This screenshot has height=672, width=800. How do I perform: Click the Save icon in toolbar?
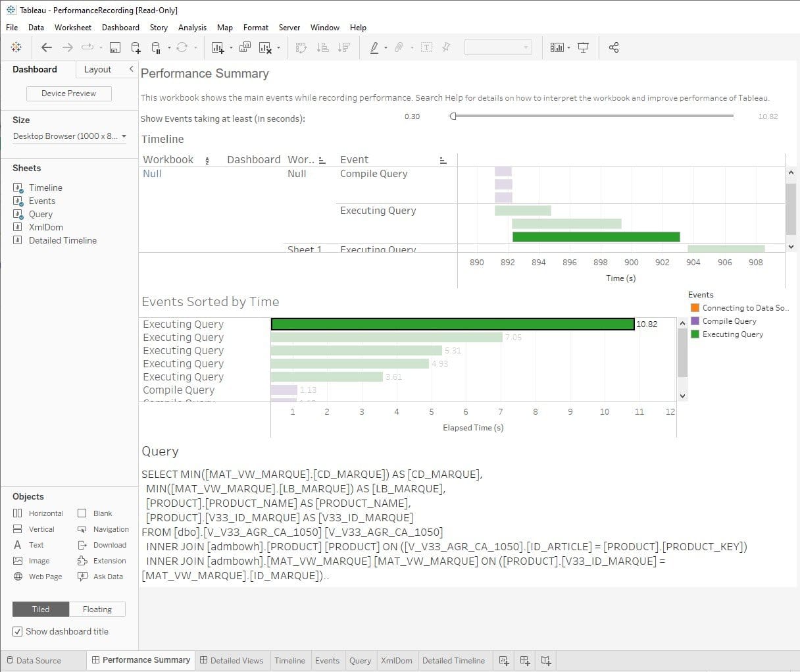(114, 47)
